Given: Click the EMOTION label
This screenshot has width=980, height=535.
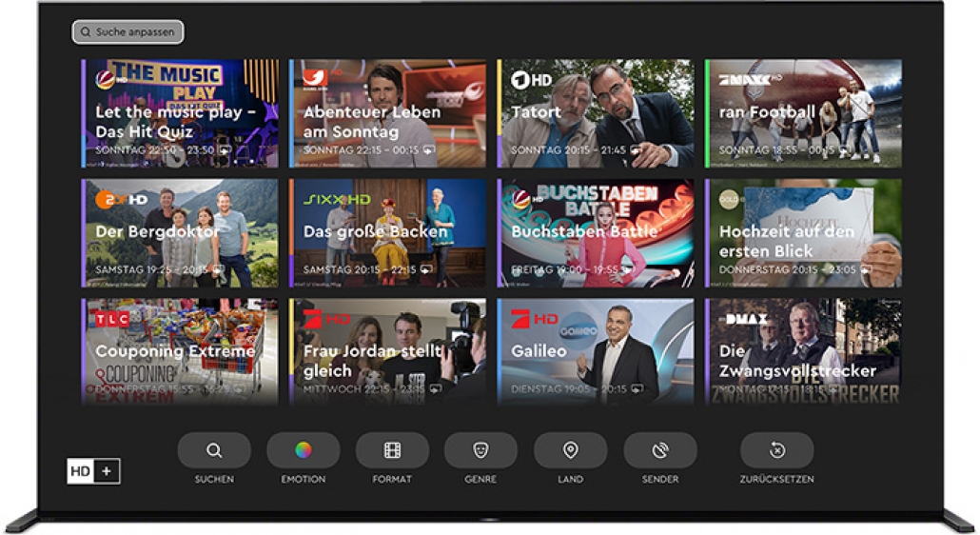Looking at the screenshot, I should point(304,480).
